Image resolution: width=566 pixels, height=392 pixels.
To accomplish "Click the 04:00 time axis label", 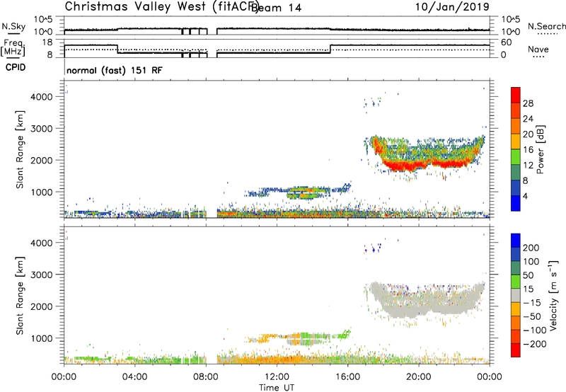I will point(134,377).
